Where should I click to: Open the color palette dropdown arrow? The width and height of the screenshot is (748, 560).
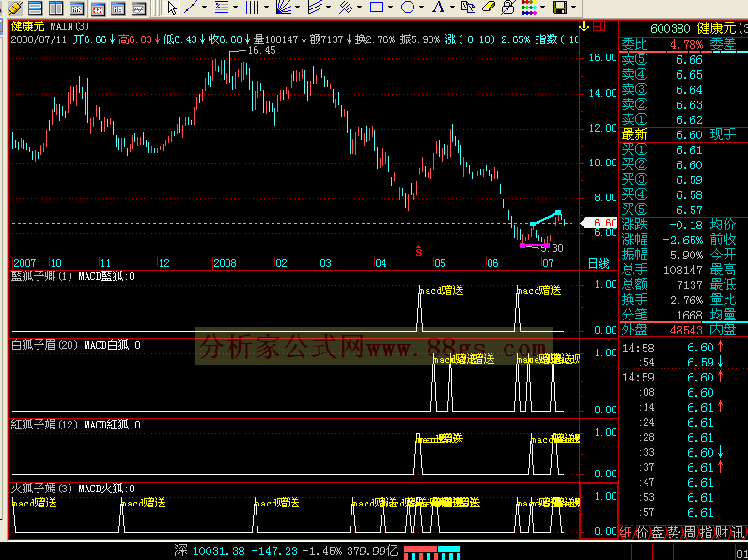pos(543,8)
